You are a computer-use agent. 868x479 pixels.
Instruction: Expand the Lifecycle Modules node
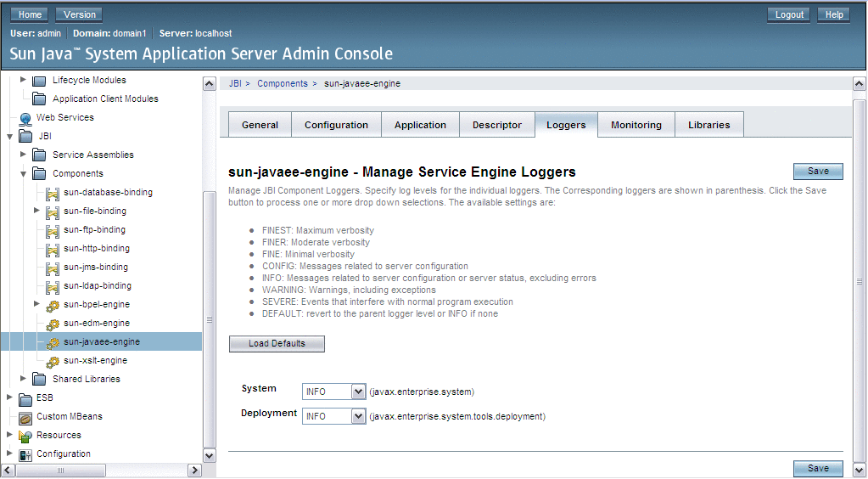point(23,80)
